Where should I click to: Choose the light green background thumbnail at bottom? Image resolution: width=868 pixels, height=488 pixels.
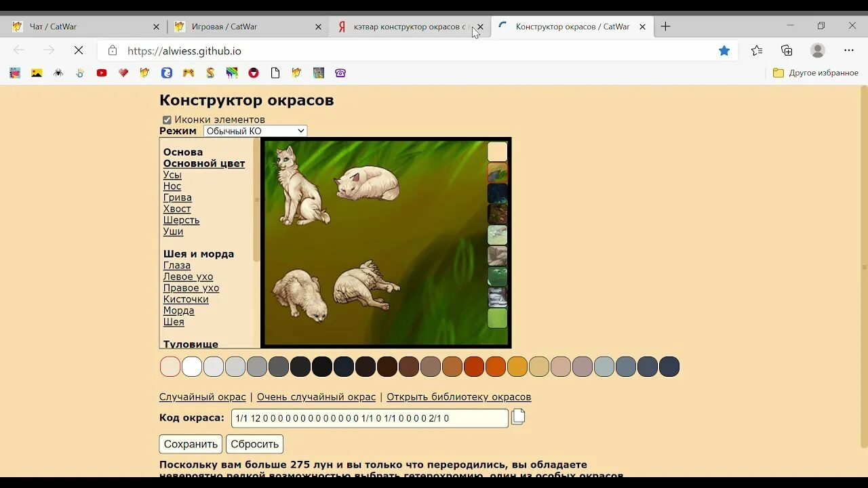pos(497,319)
